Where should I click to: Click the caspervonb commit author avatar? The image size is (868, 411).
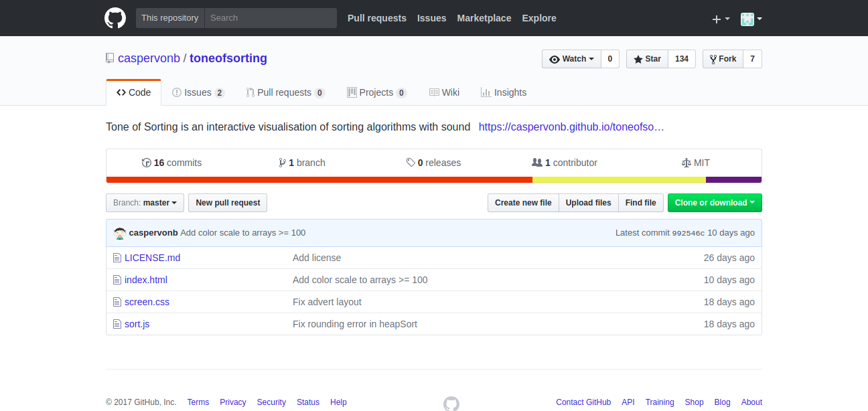(x=120, y=233)
